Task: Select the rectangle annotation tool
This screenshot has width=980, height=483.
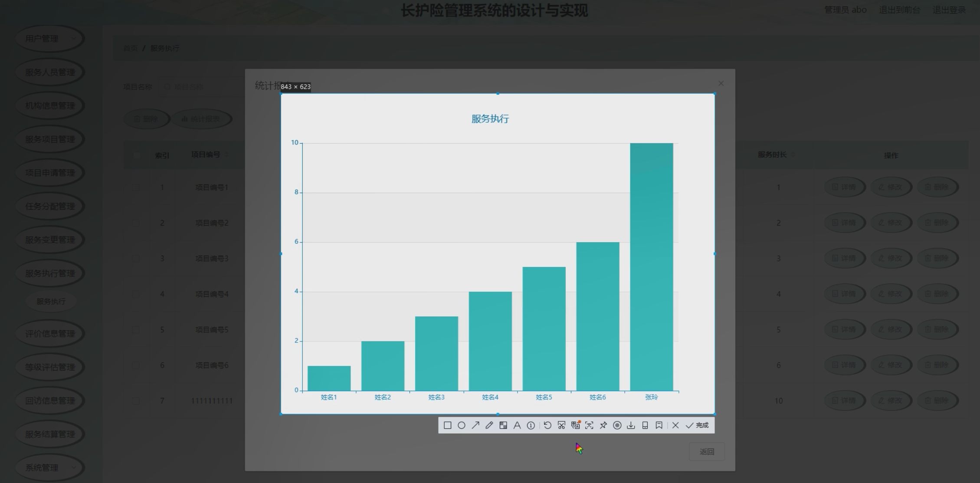Action: (448, 425)
